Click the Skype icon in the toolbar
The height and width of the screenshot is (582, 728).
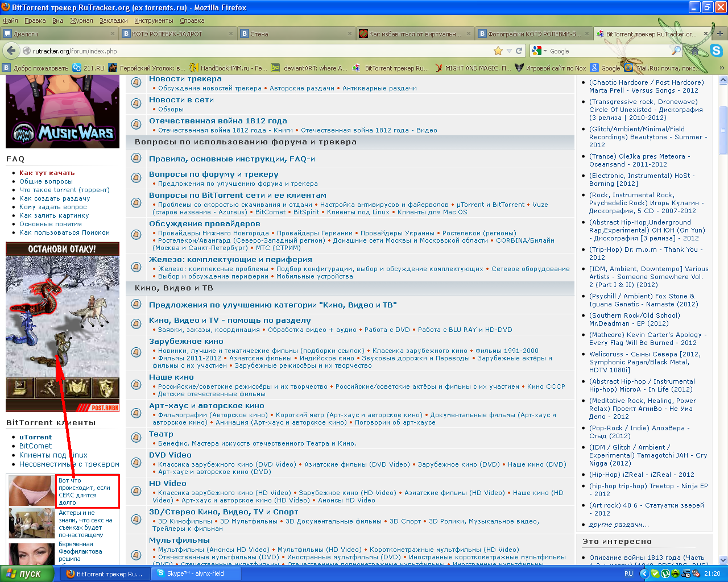coord(716,51)
